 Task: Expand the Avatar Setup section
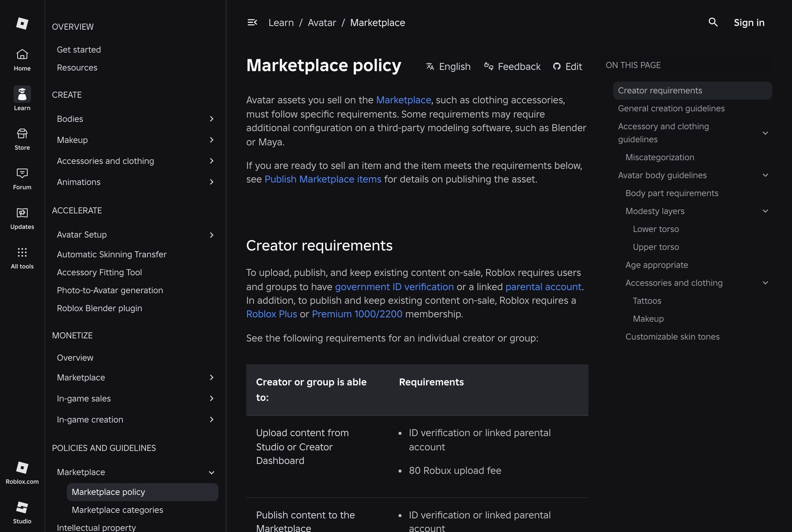coord(211,235)
